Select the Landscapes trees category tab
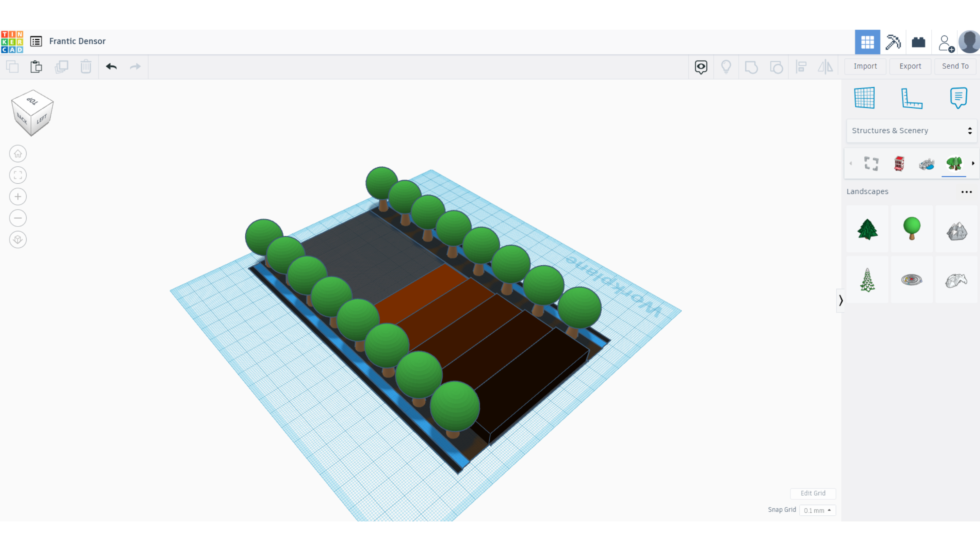 [954, 164]
